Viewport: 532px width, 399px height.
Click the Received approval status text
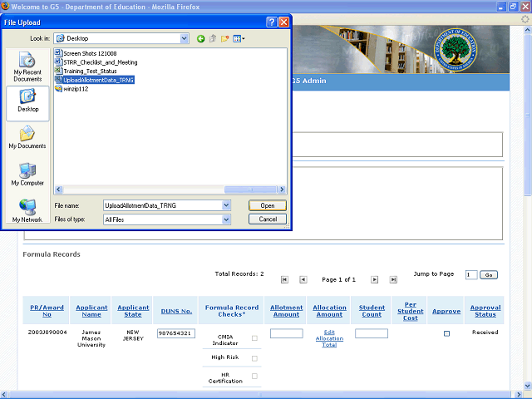[x=485, y=332]
